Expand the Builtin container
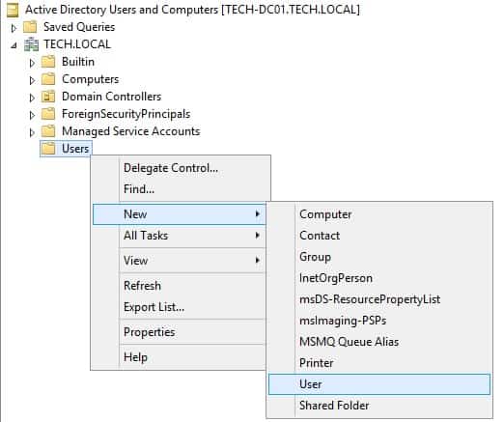Screen dimensions: 504x422 (32, 63)
